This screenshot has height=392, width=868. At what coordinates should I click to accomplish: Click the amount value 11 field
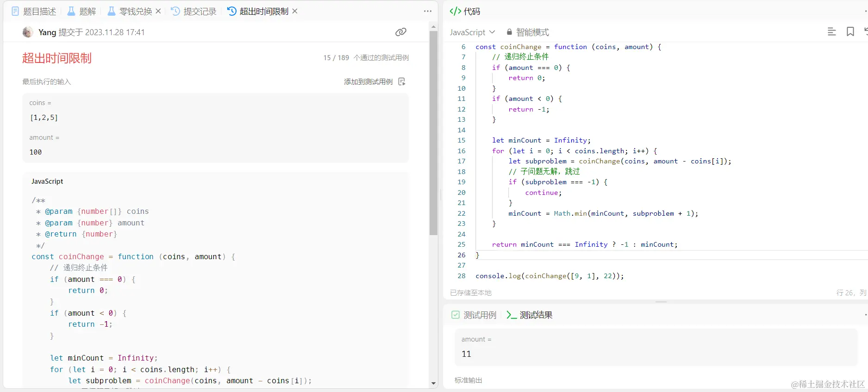pos(656,354)
